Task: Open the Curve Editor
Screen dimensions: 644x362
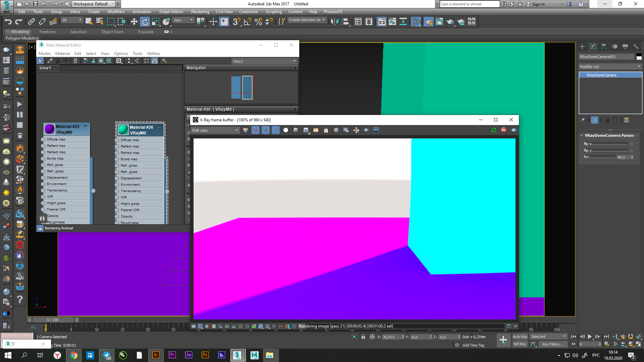Action: (x=392, y=22)
